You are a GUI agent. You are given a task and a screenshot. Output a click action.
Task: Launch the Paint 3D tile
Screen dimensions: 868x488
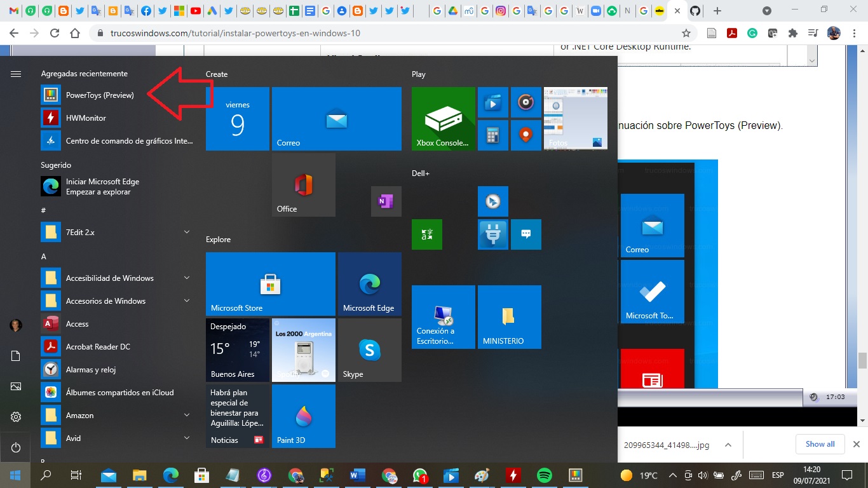pos(303,416)
